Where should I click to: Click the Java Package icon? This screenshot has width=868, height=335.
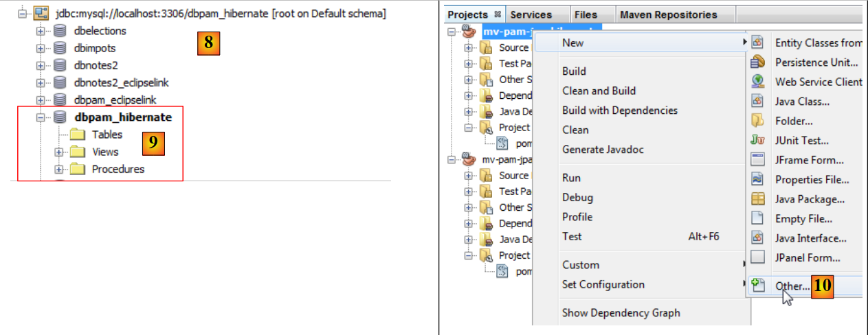pyautogui.click(x=758, y=199)
